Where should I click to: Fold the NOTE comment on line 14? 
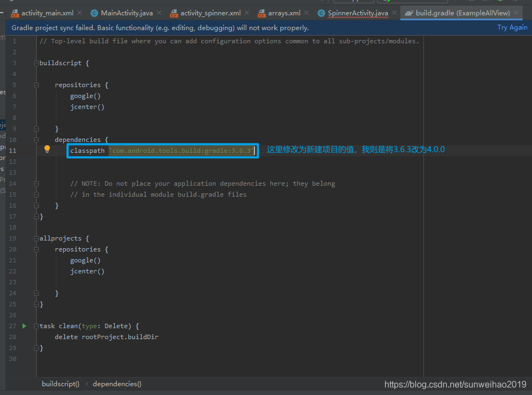click(x=36, y=184)
